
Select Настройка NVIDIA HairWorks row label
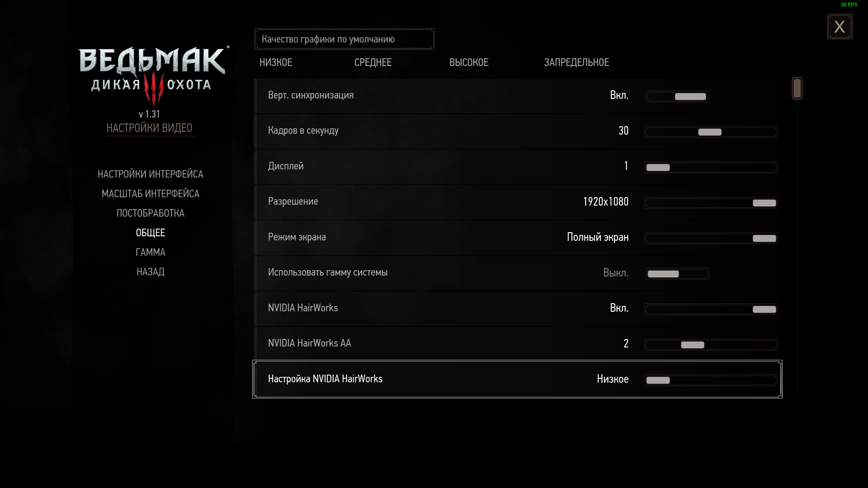[325, 379]
